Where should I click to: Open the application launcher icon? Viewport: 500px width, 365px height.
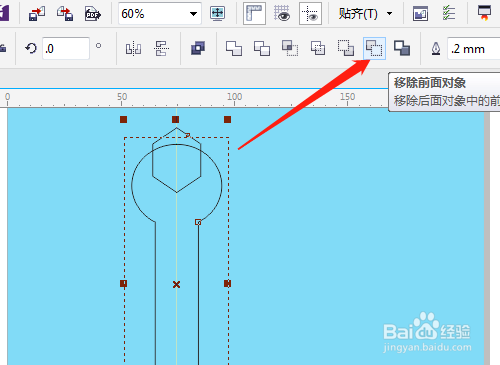[484, 13]
